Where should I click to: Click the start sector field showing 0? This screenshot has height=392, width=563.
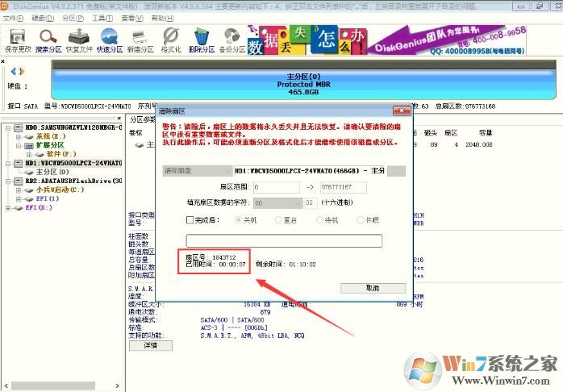[x=277, y=187]
